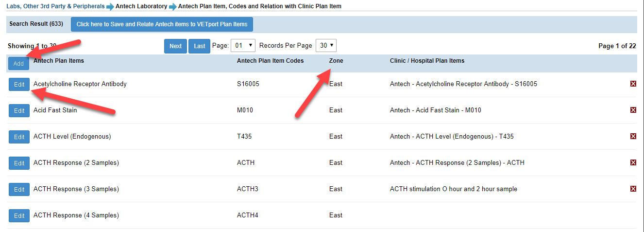Click Antech Plan Item Codes column header

[x=270, y=61]
